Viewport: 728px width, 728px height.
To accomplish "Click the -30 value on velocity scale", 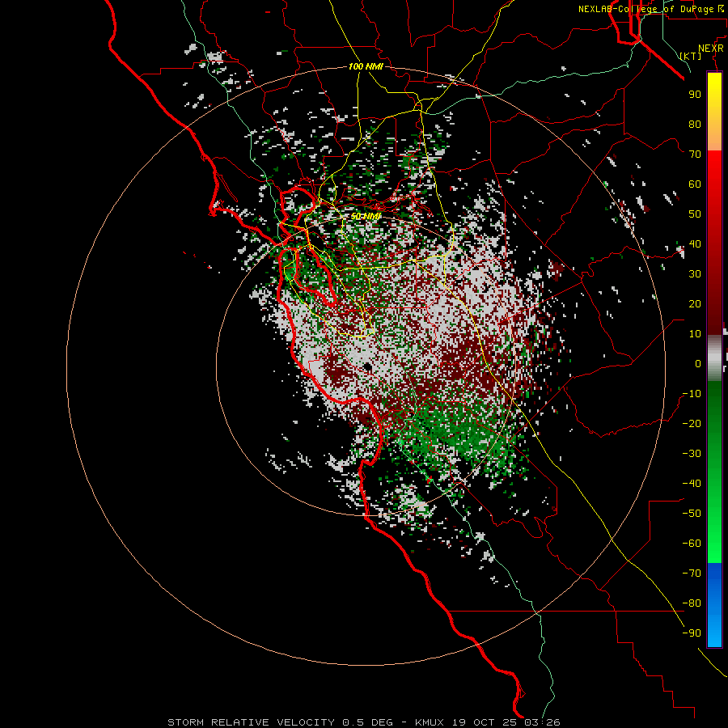I will pyautogui.click(x=692, y=454).
